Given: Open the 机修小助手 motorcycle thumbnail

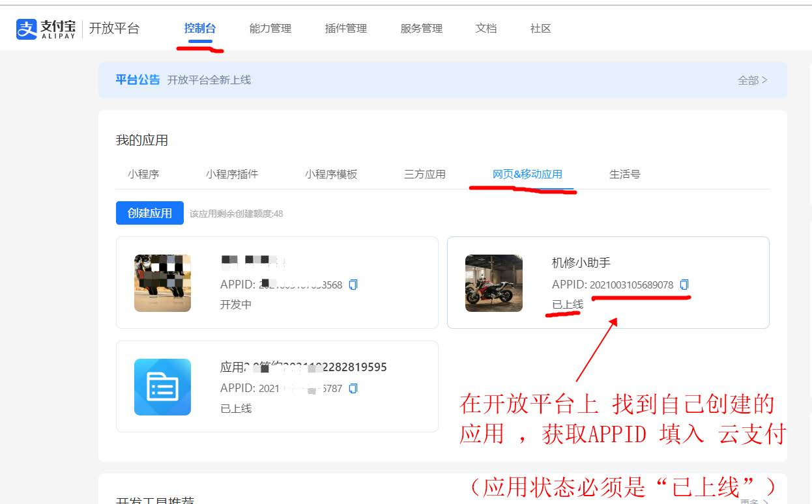Looking at the screenshot, I should pos(493,283).
